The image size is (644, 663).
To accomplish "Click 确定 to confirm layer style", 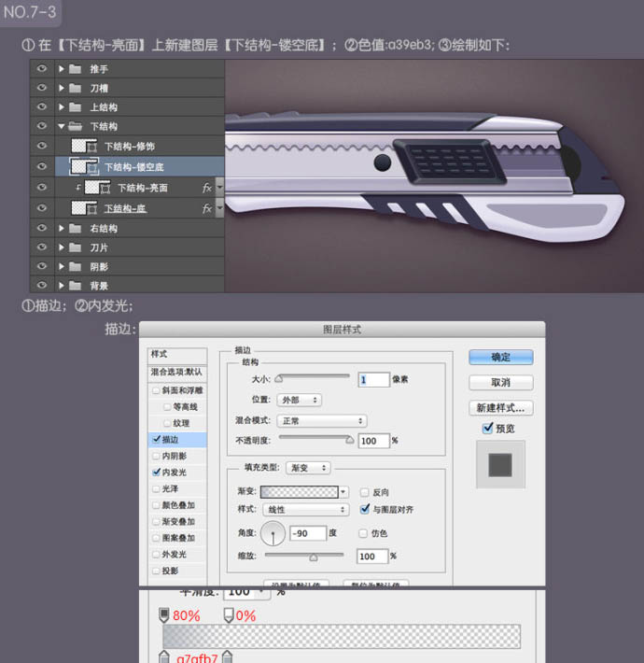I will (x=501, y=358).
